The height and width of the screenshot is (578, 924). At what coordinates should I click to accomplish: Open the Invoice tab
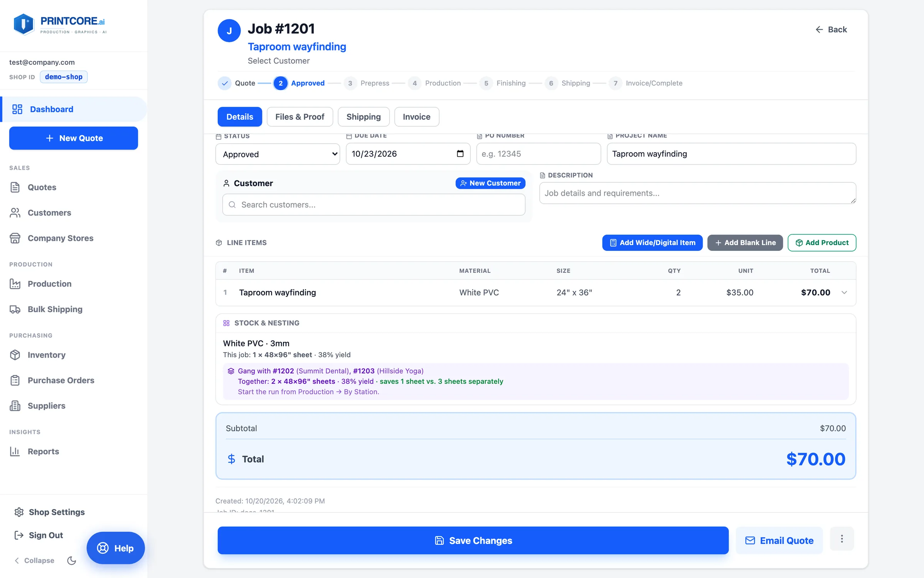[x=417, y=117]
